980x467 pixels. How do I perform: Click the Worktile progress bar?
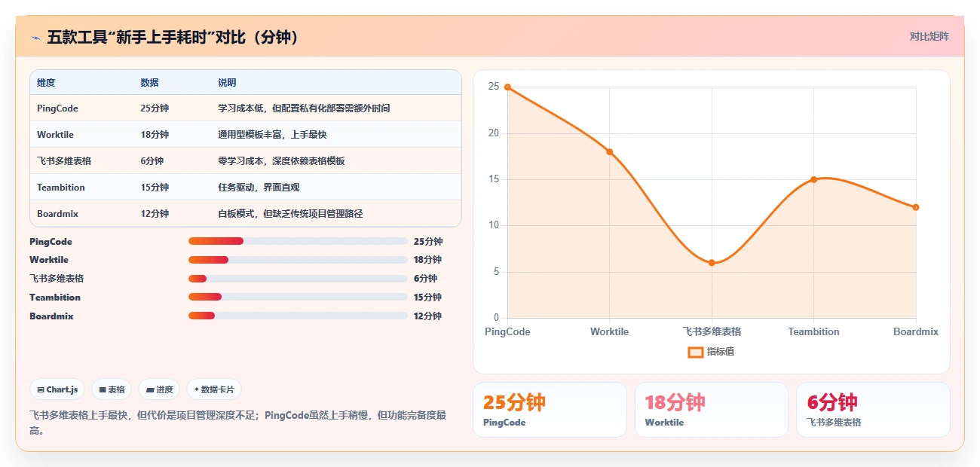coord(298,260)
